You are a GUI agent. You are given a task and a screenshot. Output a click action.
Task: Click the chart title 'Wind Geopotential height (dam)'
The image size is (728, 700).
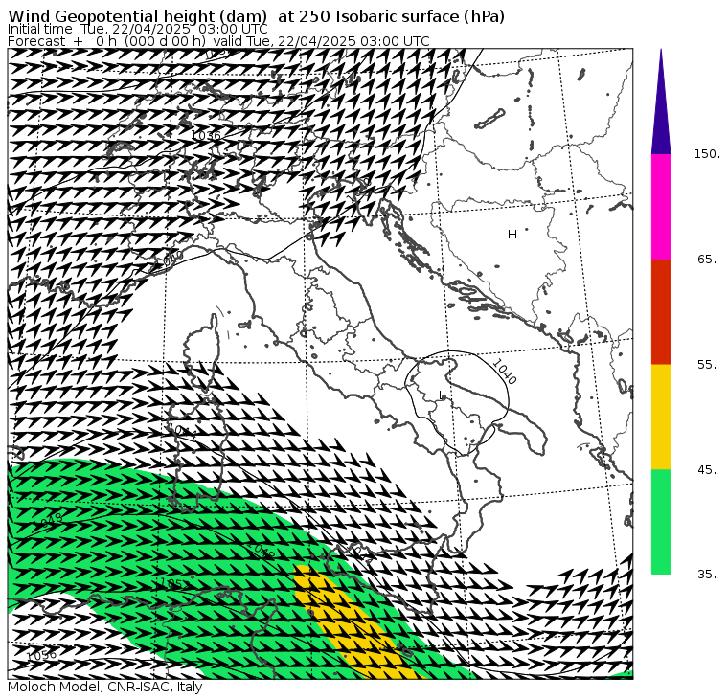click(138, 16)
